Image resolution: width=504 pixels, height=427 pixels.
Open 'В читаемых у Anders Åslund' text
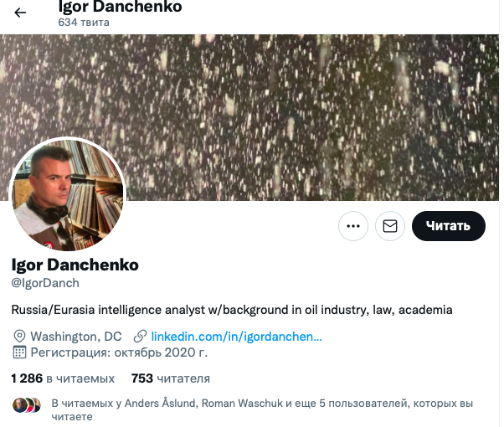click(262, 409)
